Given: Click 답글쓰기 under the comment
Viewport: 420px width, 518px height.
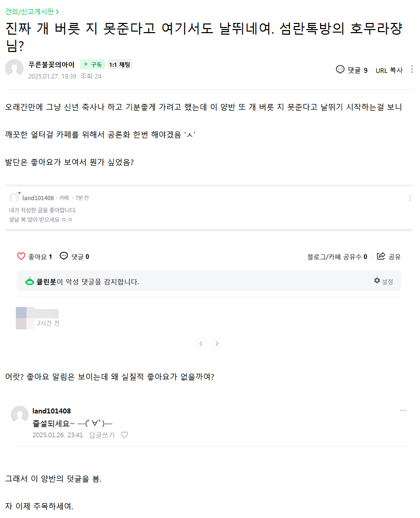Looking at the screenshot, I should (102, 435).
